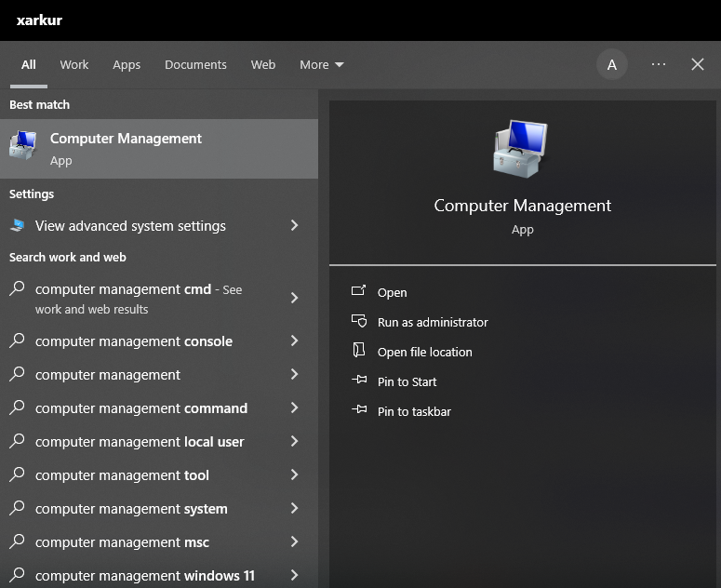Click the Open file location folder icon
Screen dimensions: 721x588
point(359,350)
